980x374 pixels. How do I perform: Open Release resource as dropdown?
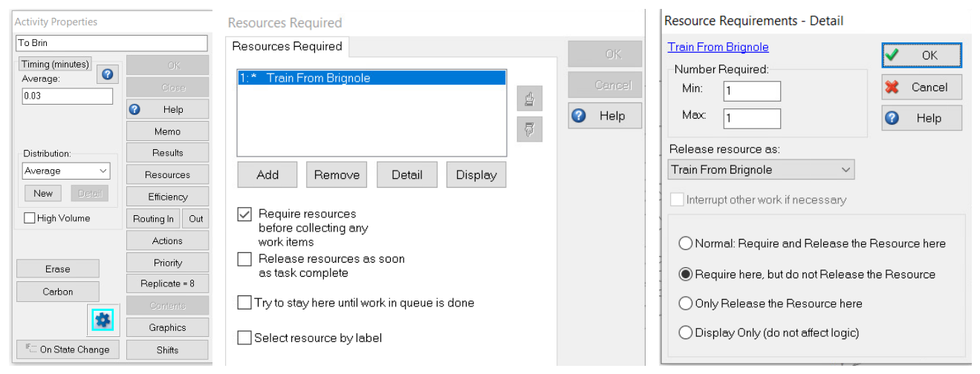[x=761, y=170]
